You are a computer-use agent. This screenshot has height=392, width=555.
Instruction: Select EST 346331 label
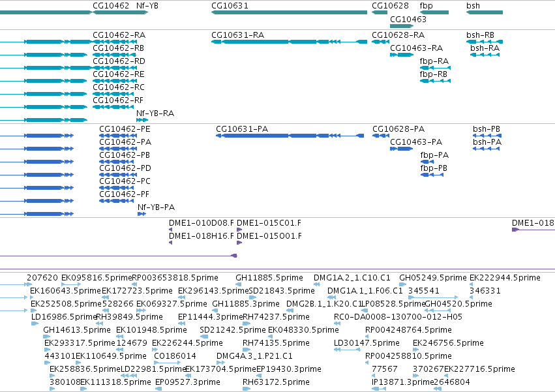point(485,291)
